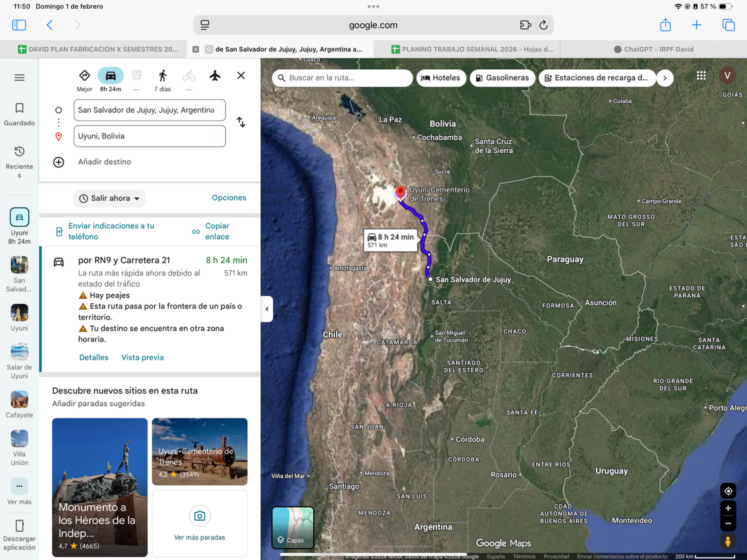The image size is (747, 560).
Task: Click the add destination plus icon
Action: click(x=59, y=162)
